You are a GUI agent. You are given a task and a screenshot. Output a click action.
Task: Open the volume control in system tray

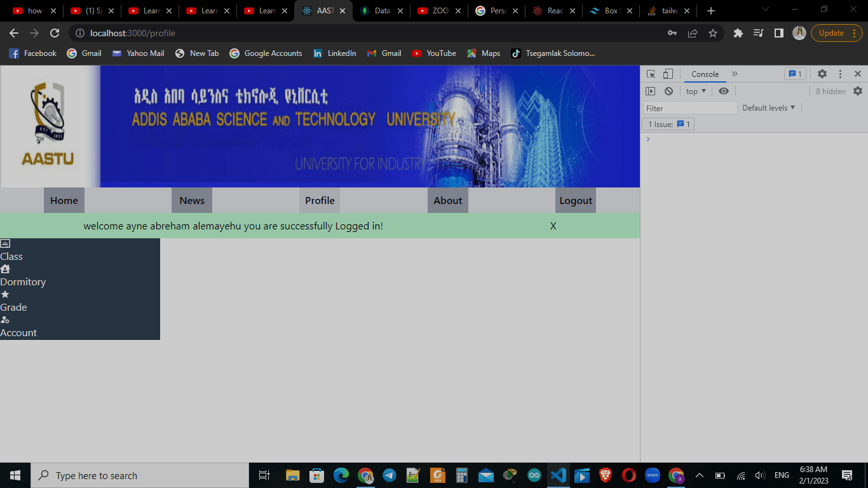760,475
